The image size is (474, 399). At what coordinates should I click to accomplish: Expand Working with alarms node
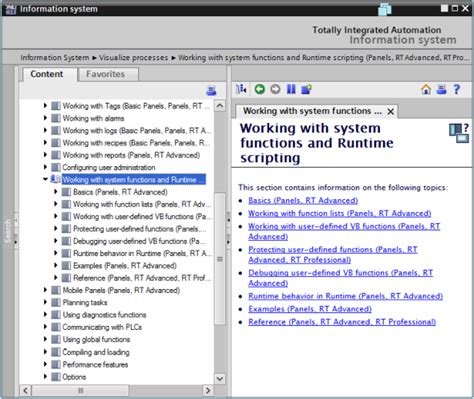[x=45, y=118]
